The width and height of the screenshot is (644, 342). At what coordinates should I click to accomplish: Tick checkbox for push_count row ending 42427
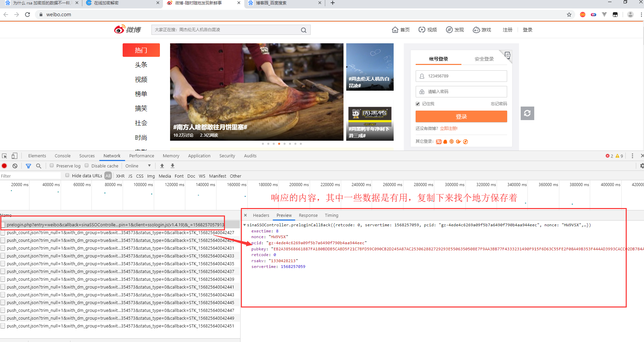tap(3, 232)
